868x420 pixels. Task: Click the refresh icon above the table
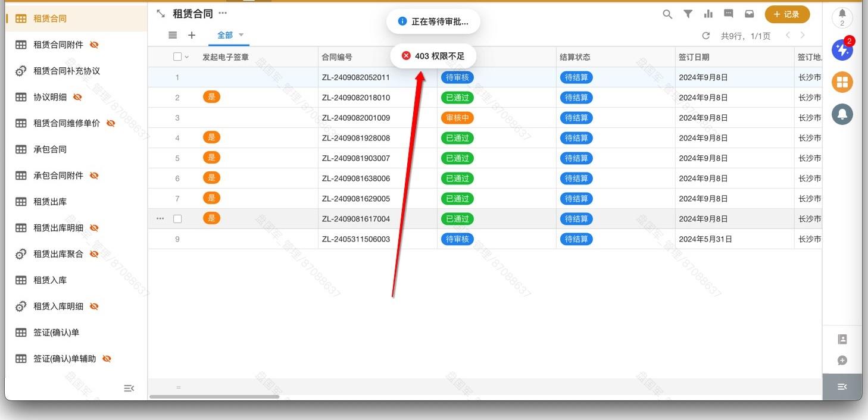tap(706, 36)
